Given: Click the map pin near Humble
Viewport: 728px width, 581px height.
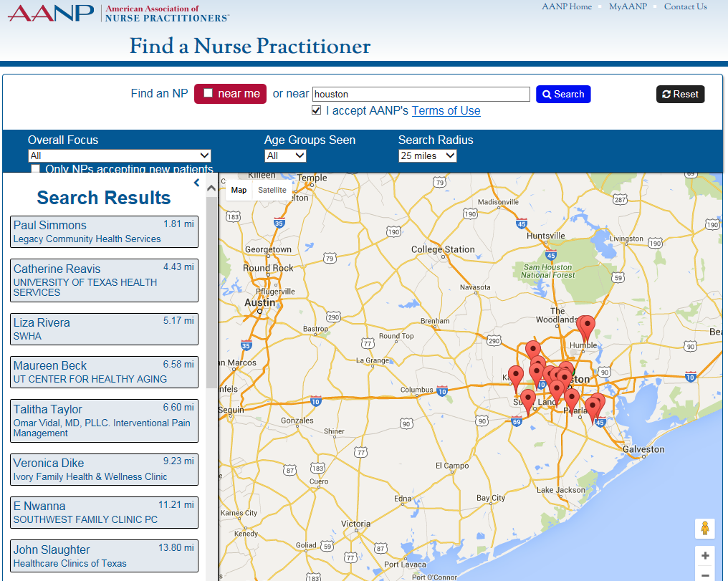Looking at the screenshot, I should tap(587, 328).
